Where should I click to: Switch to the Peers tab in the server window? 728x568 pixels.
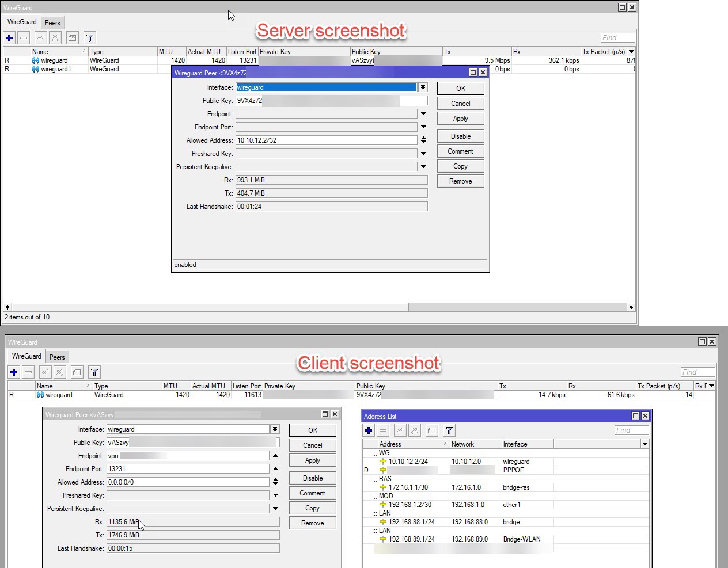[x=52, y=23]
